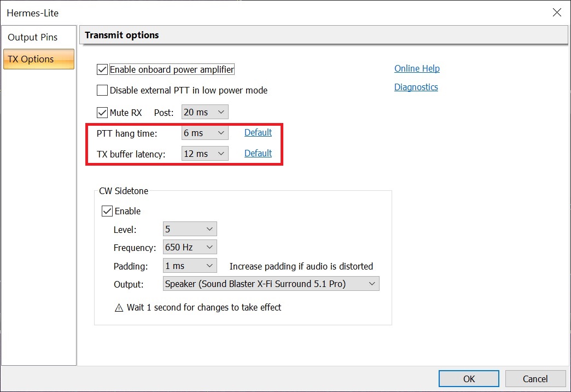
Task: Click Default link for TX buffer latency
Action: pyautogui.click(x=258, y=153)
